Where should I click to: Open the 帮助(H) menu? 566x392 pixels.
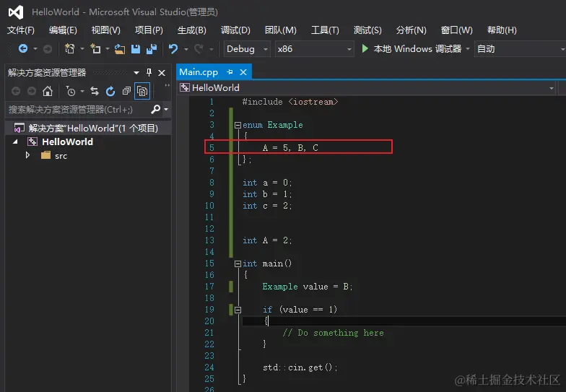[x=502, y=30]
